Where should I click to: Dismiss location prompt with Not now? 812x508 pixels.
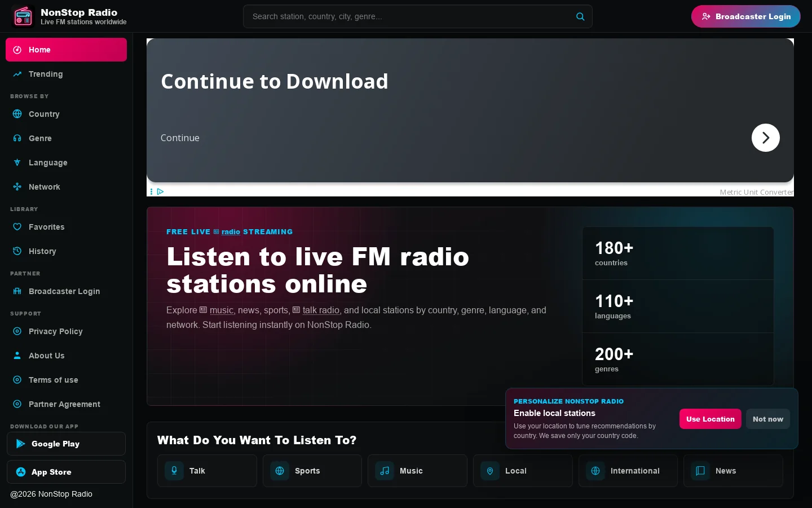coord(768,419)
